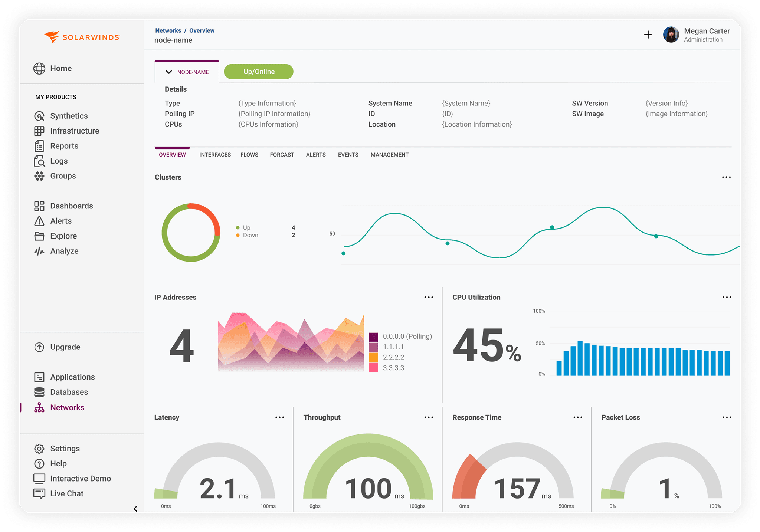Switch to the INTERFACES tab

pyautogui.click(x=214, y=155)
